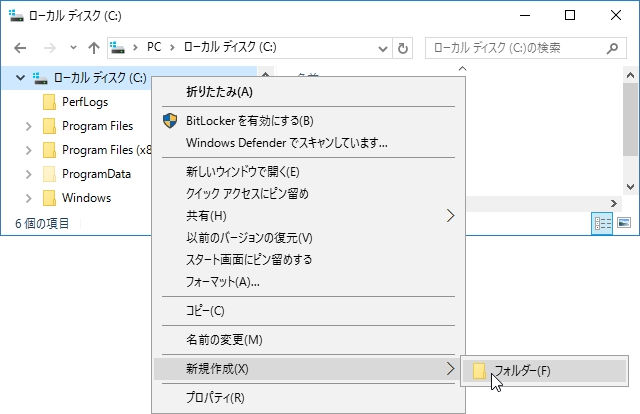Open the recent locations dropdown arrow
Viewport: 640px width, 414px height.
(x=73, y=48)
